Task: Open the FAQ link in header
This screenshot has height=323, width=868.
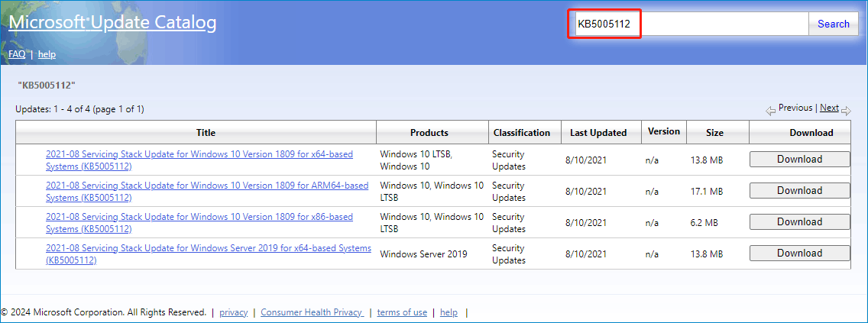Action: (x=17, y=54)
